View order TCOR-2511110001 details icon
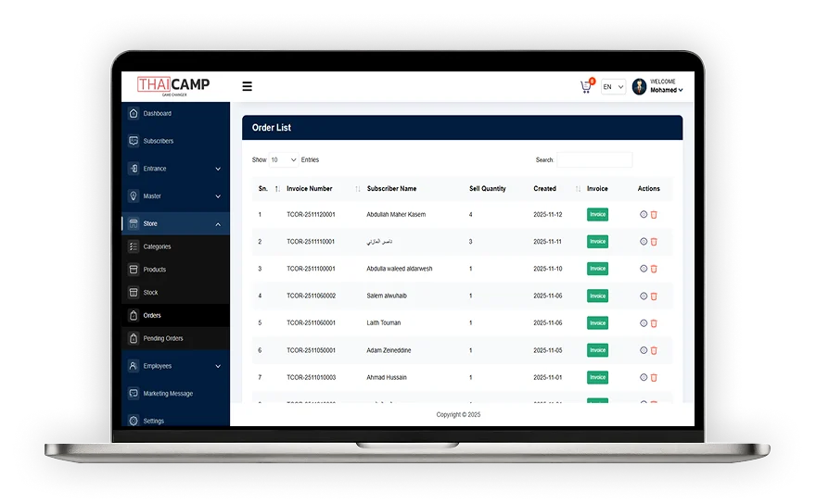Viewport: 816px width, 504px height. [644, 242]
